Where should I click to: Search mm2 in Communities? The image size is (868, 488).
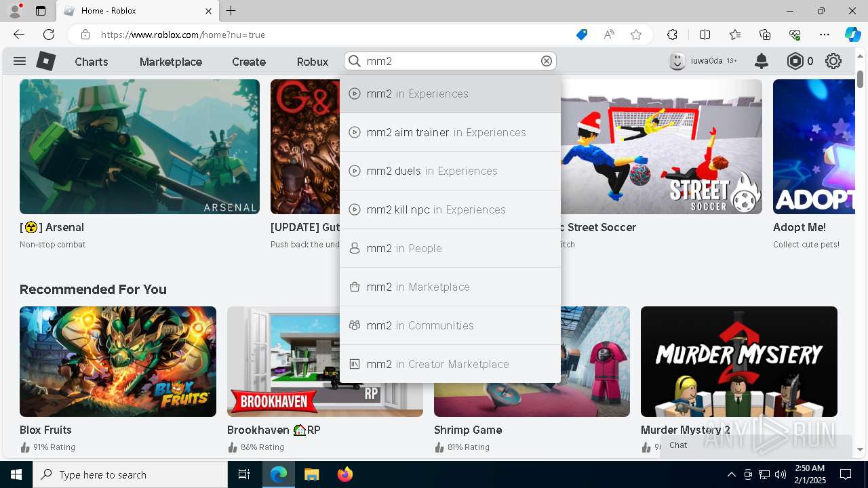(x=450, y=325)
